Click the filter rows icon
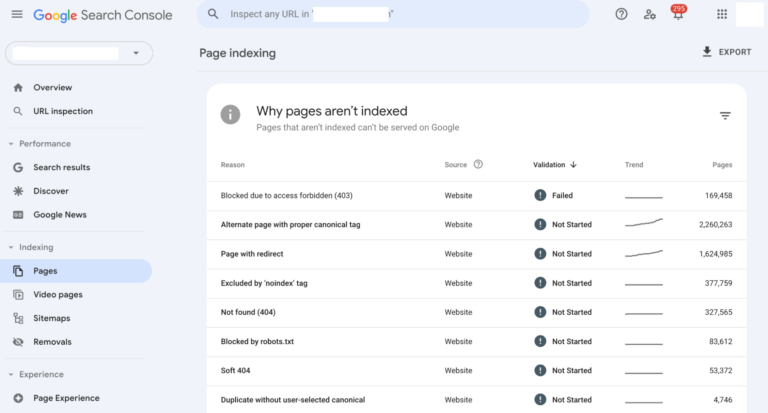Image resolution: width=768 pixels, height=413 pixels. (725, 116)
